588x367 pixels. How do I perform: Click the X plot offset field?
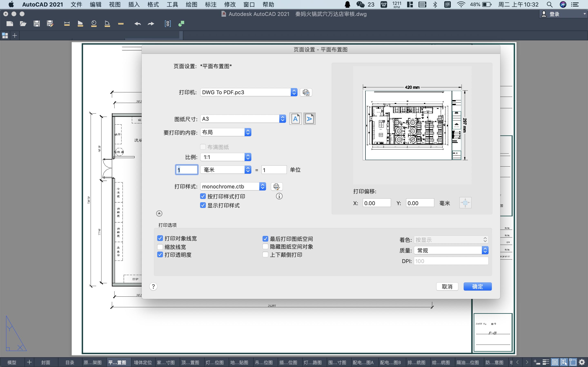click(376, 203)
